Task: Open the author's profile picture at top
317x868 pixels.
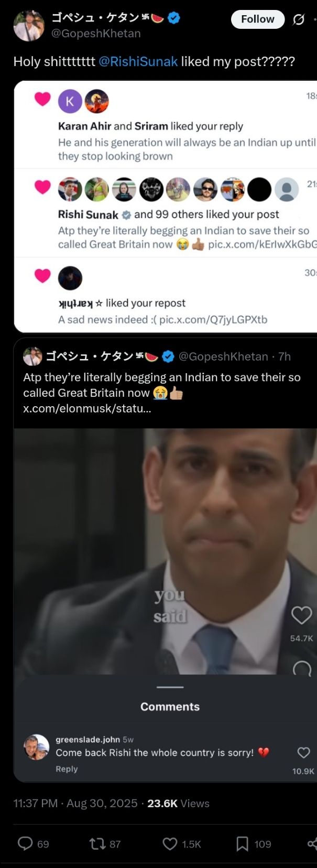Action: pyautogui.click(x=29, y=26)
